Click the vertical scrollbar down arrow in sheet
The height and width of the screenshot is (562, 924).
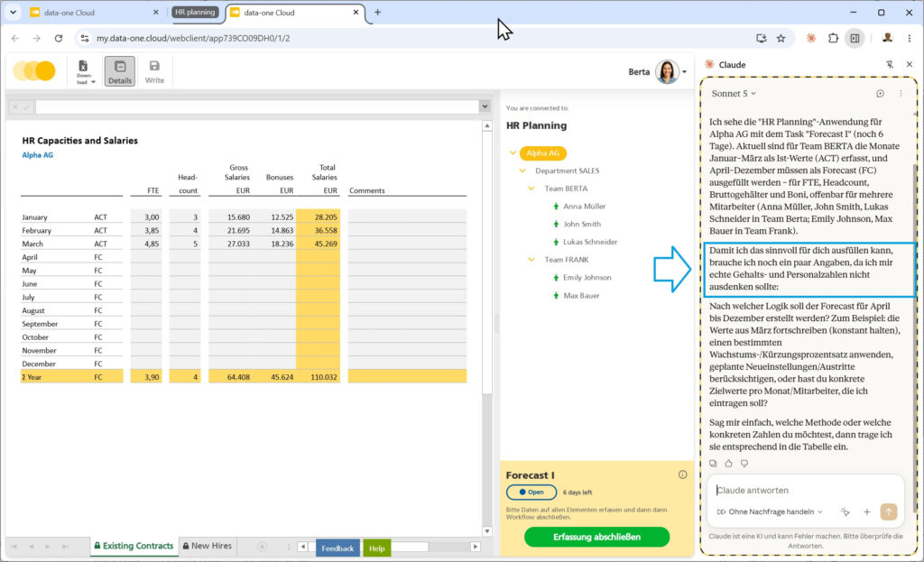click(486, 530)
